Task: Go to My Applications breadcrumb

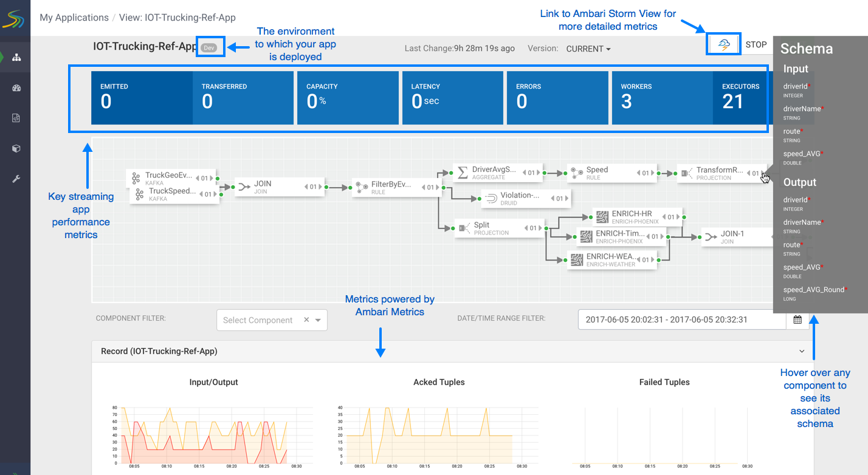Action: click(x=74, y=18)
